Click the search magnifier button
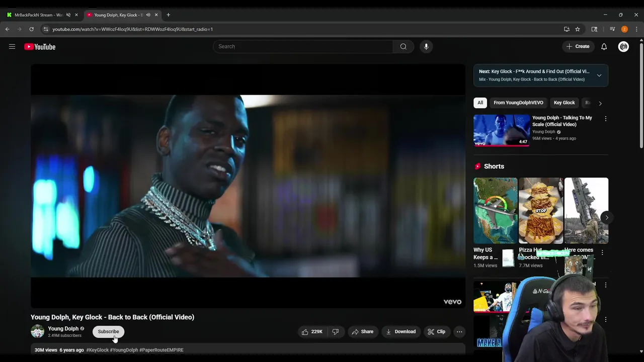 (x=403, y=47)
